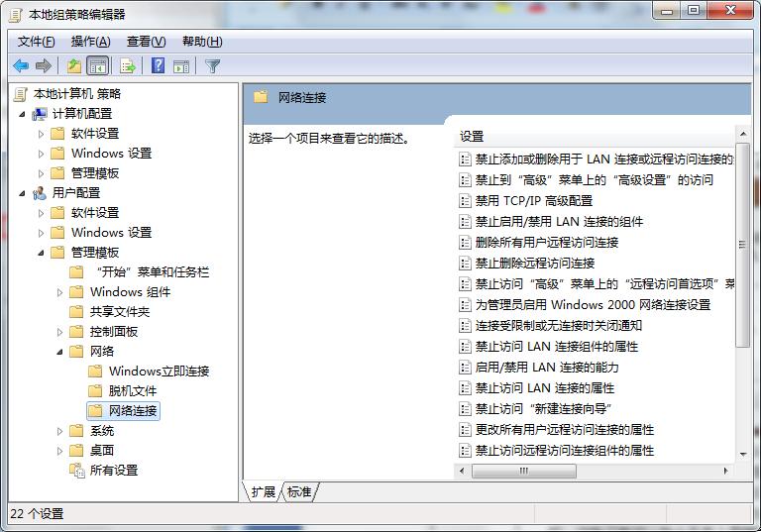Click folder icon next to 脱机文件
Viewport: 761px width, 532px height.
pos(95,390)
